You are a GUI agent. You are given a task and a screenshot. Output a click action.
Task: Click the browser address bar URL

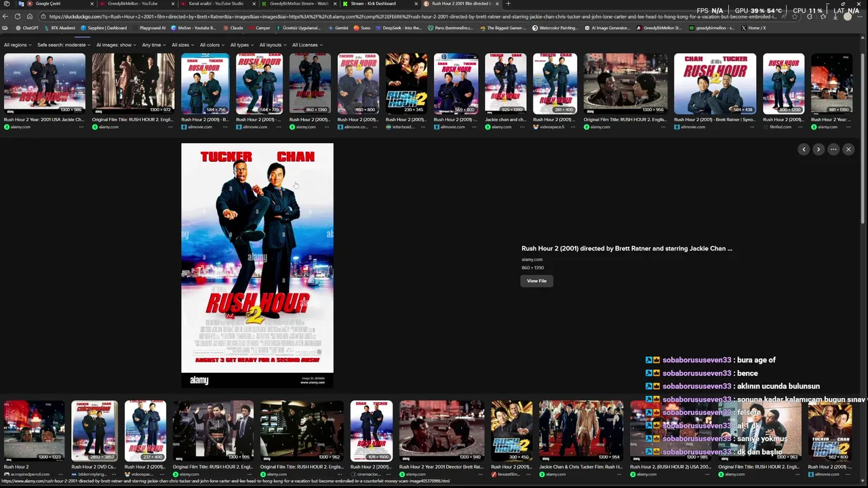(407, 16)
